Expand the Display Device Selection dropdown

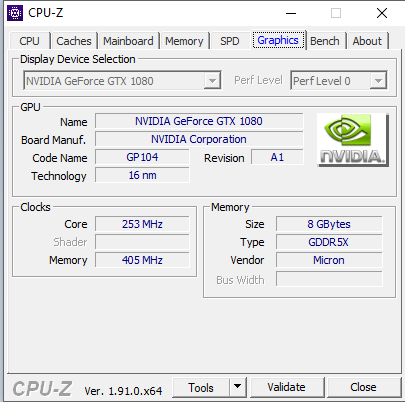(x=212, y=80)
